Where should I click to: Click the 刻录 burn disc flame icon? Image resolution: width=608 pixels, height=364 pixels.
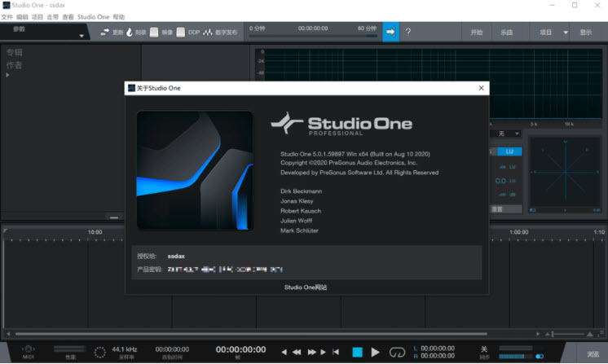130,33
